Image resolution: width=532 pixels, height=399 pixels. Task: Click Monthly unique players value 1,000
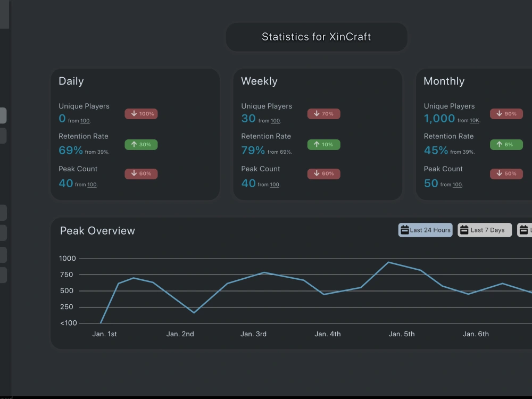coord(439,119)
